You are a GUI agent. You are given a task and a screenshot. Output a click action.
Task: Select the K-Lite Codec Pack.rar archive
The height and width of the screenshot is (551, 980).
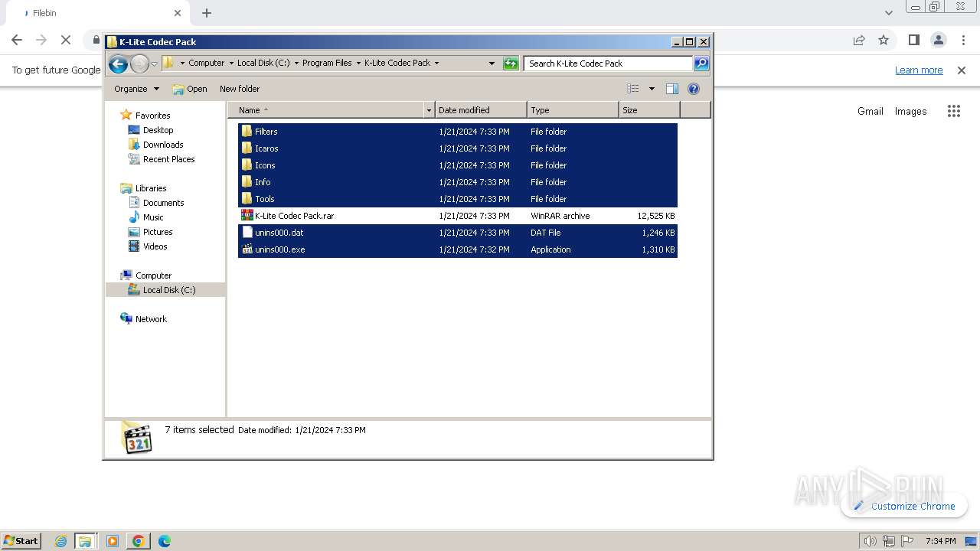click(x=458, y=216)
